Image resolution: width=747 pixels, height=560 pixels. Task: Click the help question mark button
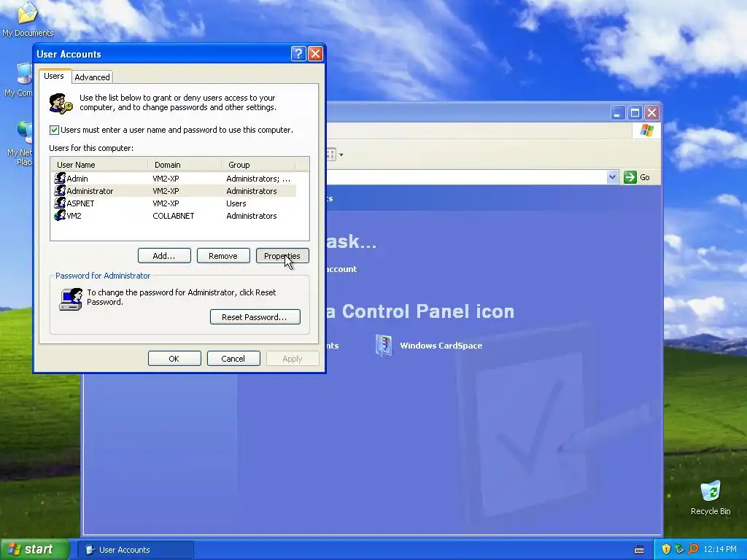pyautogui.click(x=298, y=53)
